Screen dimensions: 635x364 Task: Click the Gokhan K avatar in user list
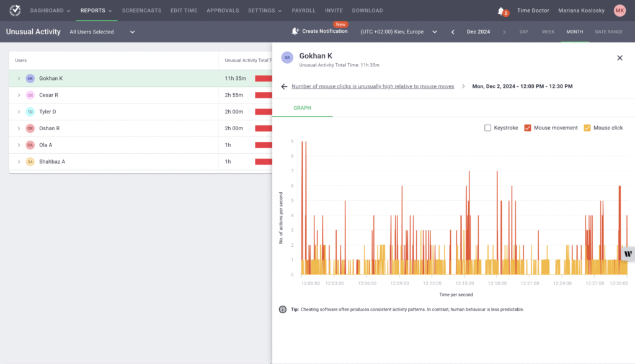pos(30,78)
